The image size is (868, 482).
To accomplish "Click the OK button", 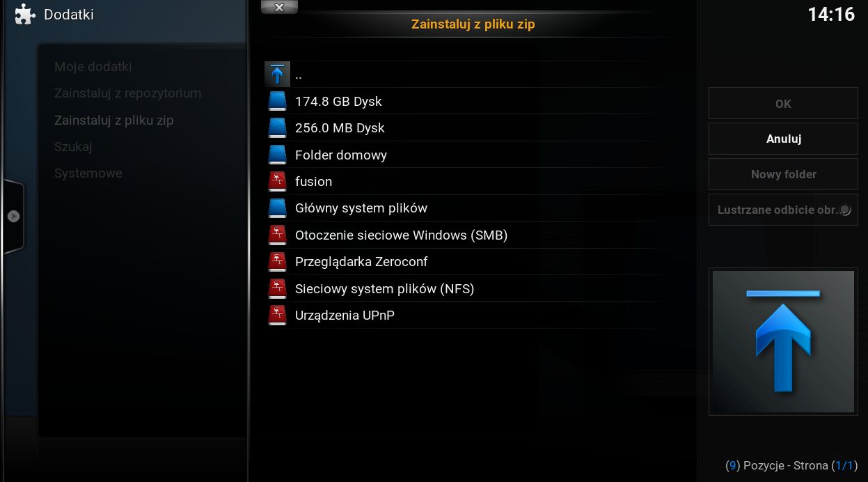I will (783, 103).
